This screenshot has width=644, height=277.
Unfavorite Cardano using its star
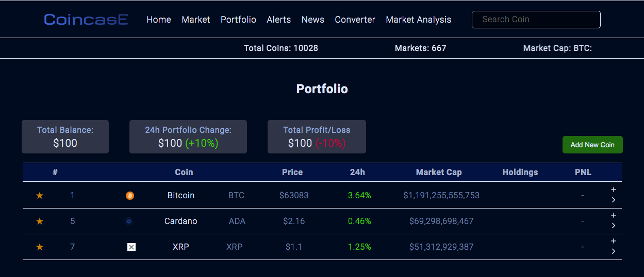tap(40, 221)
